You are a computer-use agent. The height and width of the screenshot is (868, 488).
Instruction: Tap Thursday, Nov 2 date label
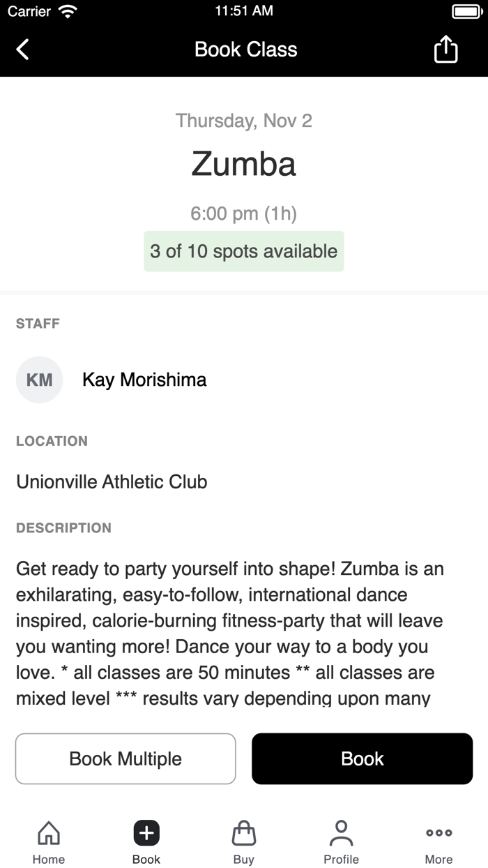tap(243, 121)
